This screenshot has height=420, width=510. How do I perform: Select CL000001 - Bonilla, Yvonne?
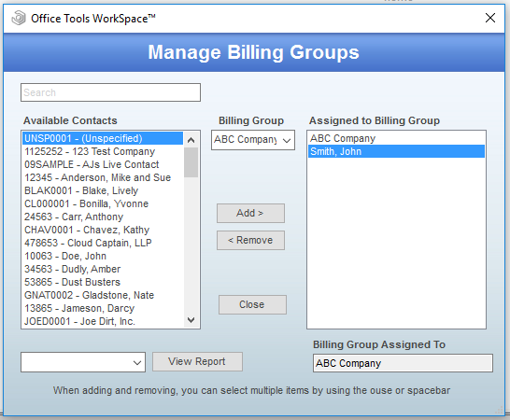pos(103,203)
